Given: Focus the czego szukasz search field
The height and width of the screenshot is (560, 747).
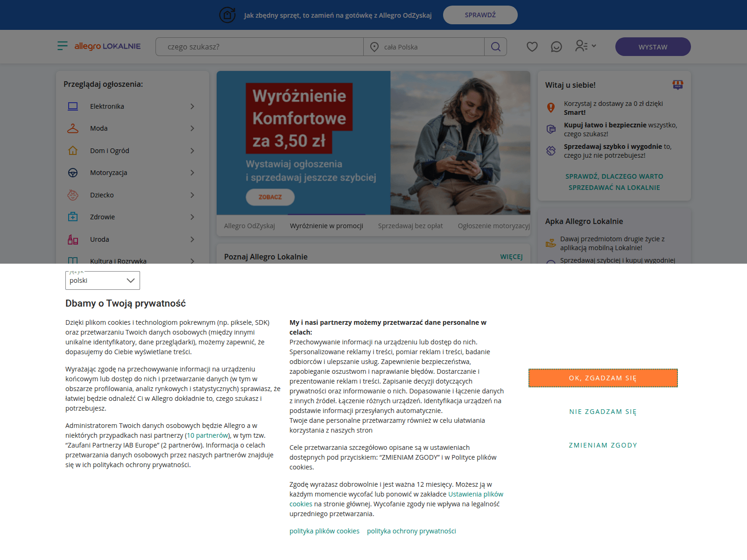Looking at the screenshot, I should tap(260, 47).
